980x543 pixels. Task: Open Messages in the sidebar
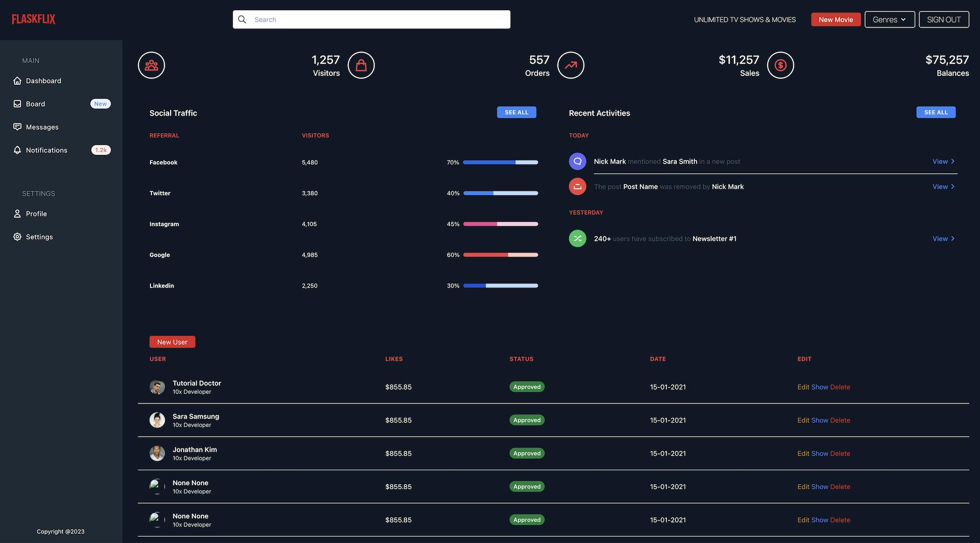click(61, 127)
